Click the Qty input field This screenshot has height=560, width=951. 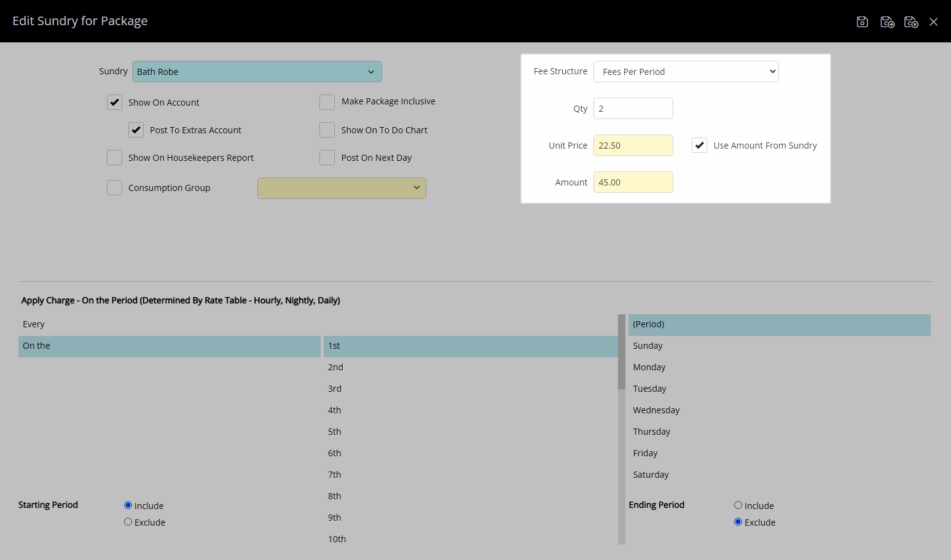tap(633, 108)
